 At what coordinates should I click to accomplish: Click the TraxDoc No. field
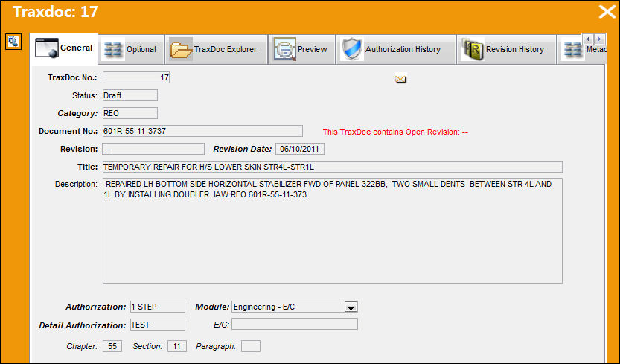[136, 77]
